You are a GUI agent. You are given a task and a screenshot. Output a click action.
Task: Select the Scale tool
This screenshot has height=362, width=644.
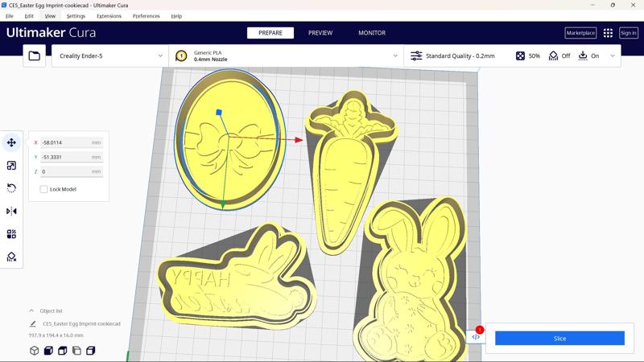pyautogui.click(x=11, y=166)
